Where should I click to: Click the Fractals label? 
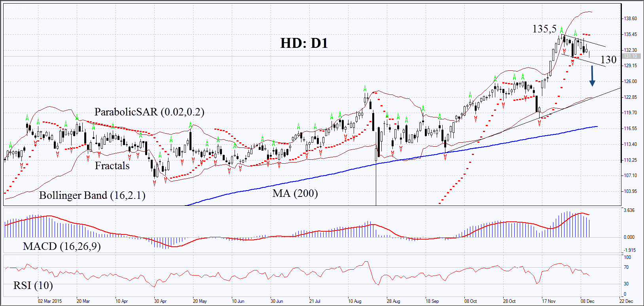point(112,166)
